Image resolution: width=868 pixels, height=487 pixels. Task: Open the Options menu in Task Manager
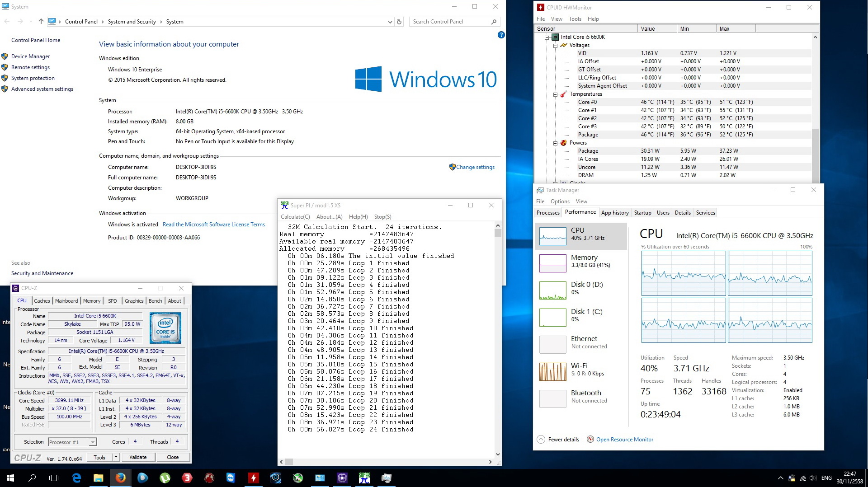560,201
